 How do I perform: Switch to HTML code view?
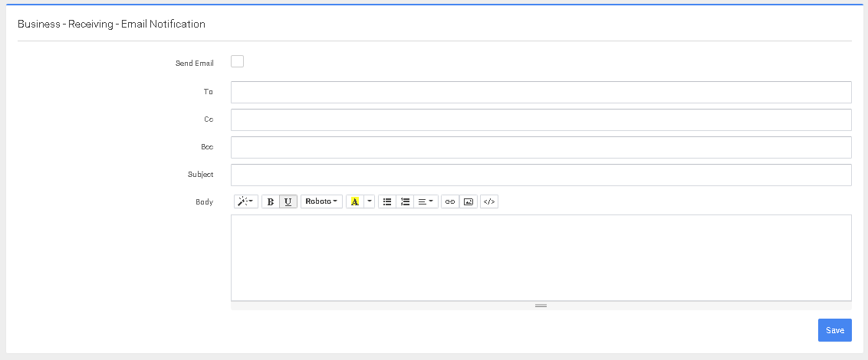(x=488, y=201)
